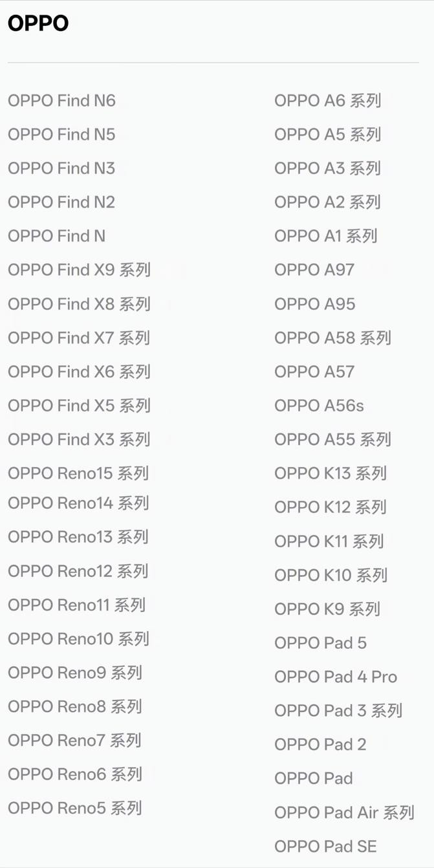The width and height of the screenshot is (434, 868).
Task: Open the OPPO Pad SE link
Action: 325,847
